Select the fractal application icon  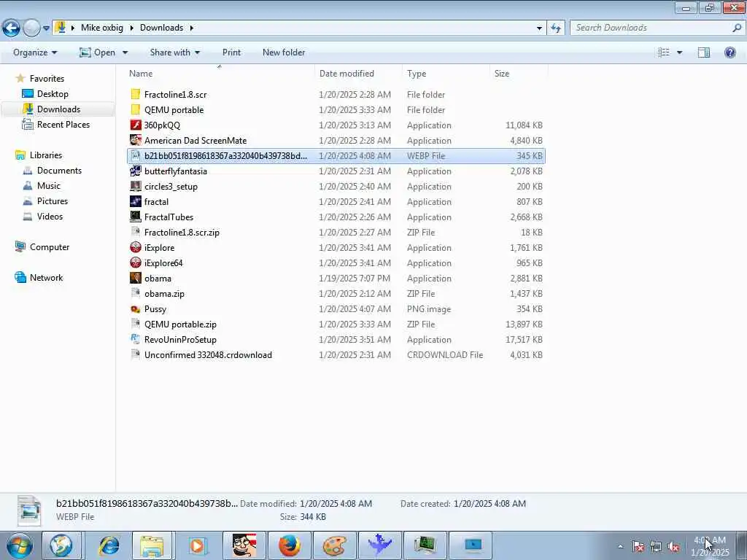(x=136, y=201)
